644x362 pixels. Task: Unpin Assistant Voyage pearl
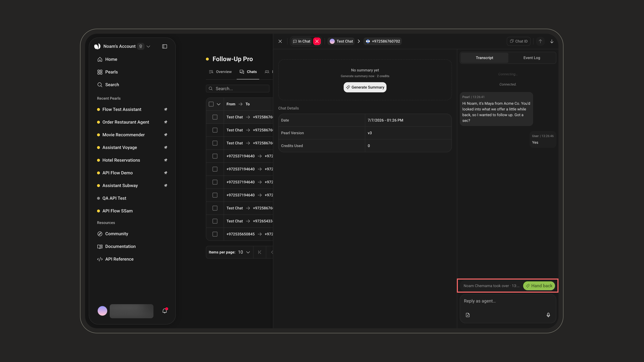tap(166, 147)
